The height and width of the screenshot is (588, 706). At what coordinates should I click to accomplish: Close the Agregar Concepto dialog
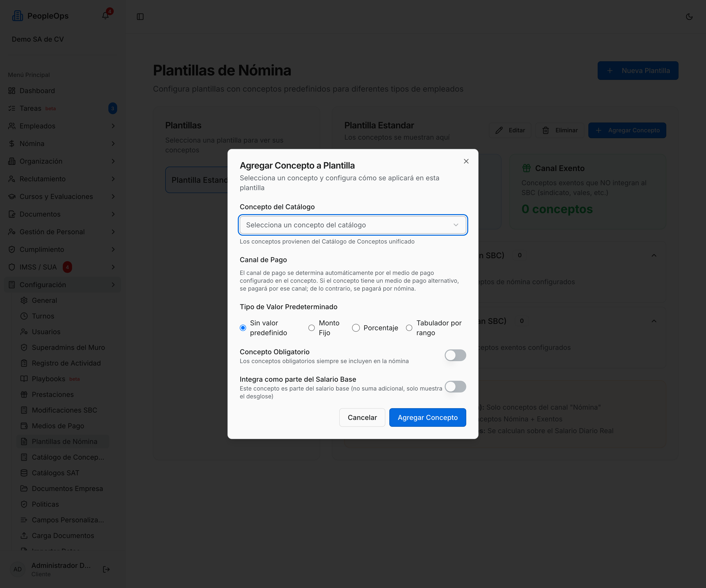[x=466, y=161]
